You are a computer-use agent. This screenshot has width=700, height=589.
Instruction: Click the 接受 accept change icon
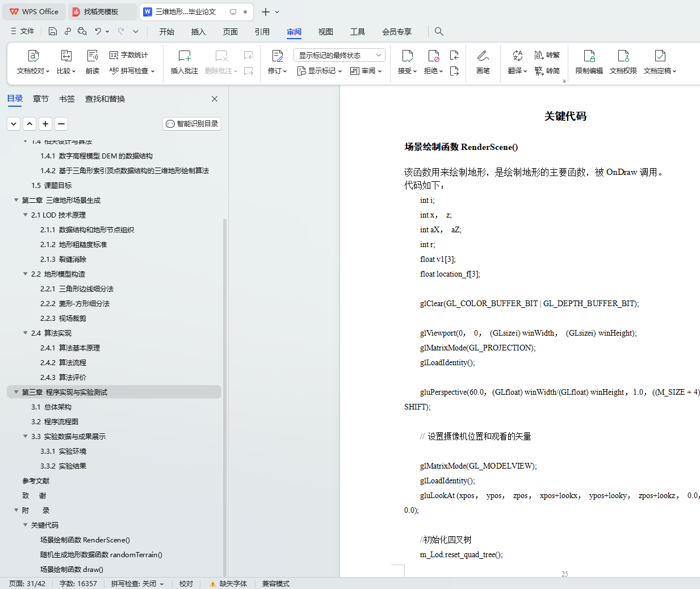point(407,56)
